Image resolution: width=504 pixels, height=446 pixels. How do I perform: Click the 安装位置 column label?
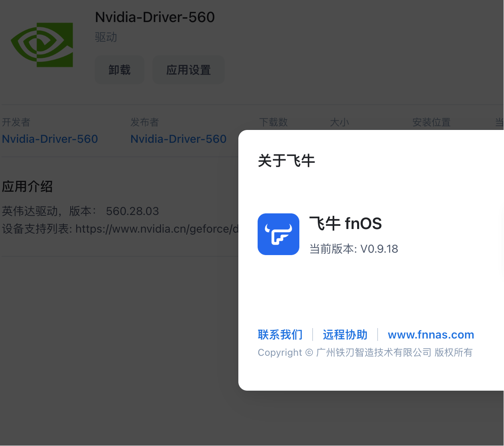pos(431,122)
